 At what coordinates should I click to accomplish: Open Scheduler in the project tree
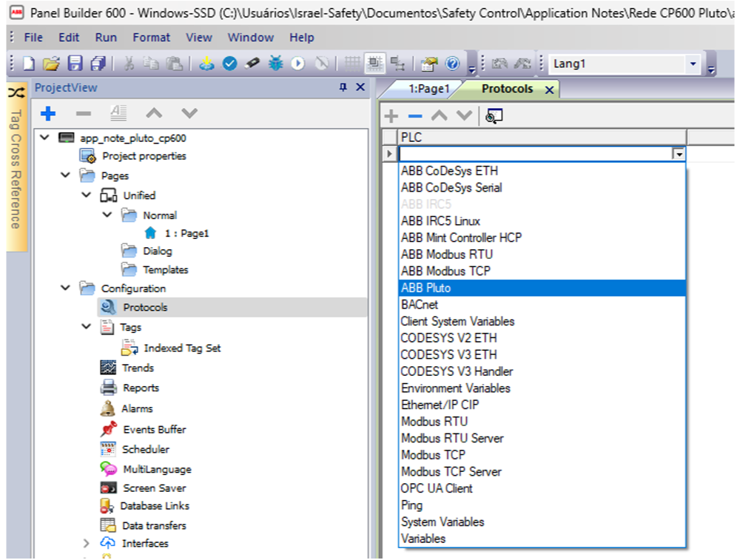coord(145,449)
